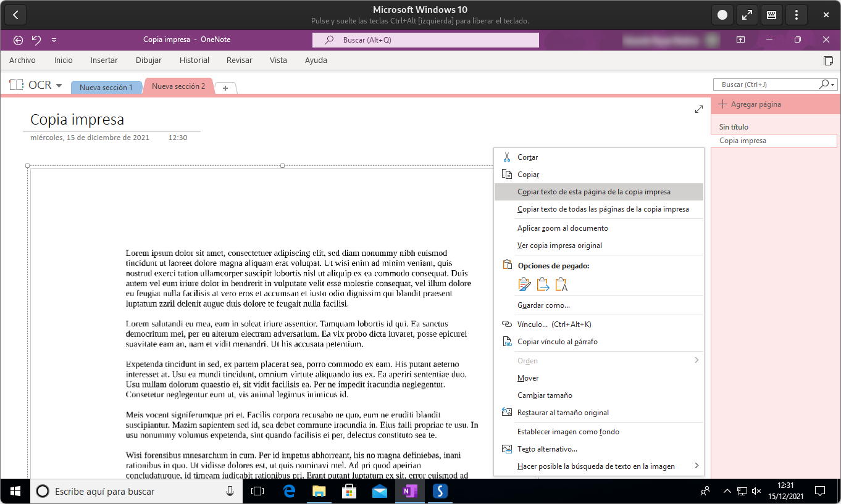Click Keep Source Formatting paste option icon
Screen dimensions: 841x504
point(524,284)
